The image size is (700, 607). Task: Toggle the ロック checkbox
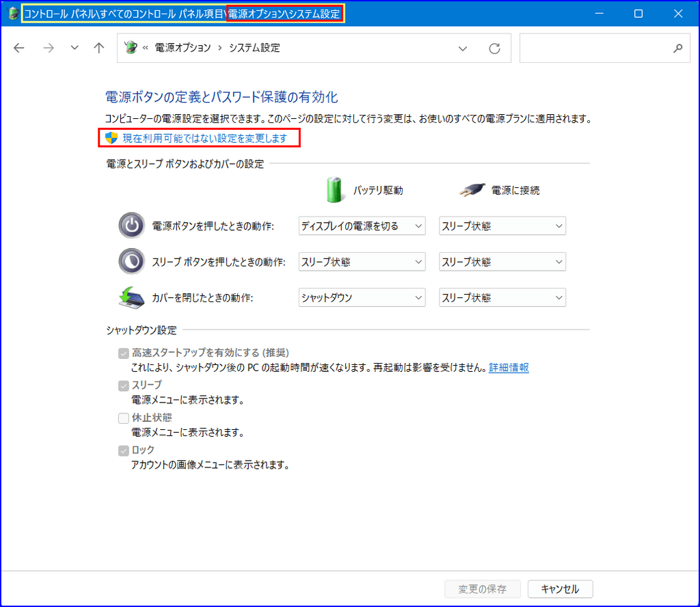pos(124,450)
